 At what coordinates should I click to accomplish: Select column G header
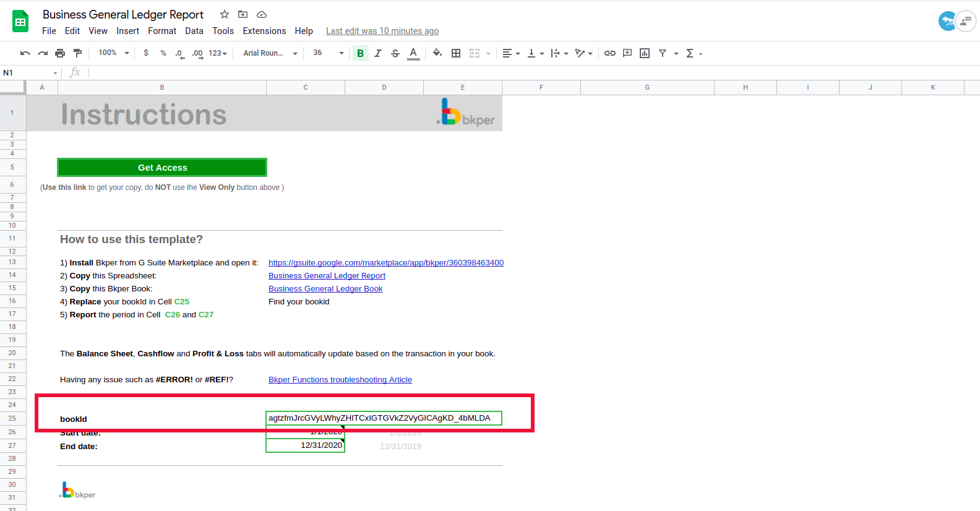click(x=647, y=87)
